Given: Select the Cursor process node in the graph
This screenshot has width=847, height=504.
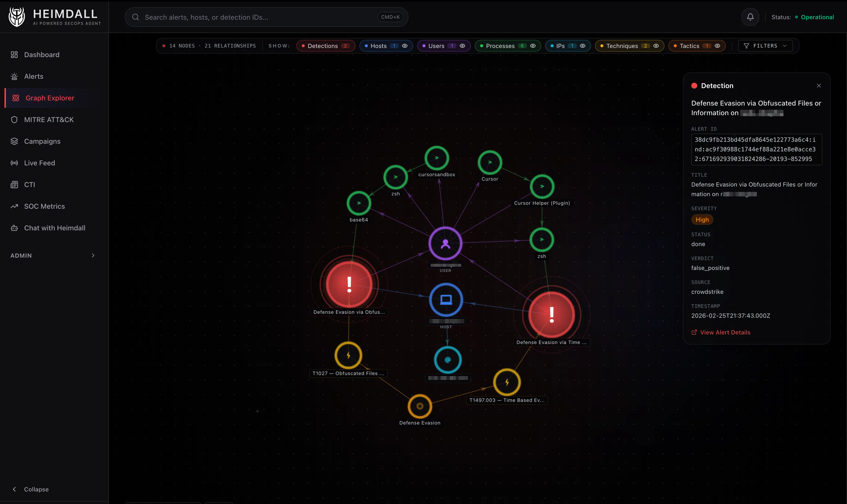Looking at the screenshot, I should pyautogui.click(x=490, y=162).
